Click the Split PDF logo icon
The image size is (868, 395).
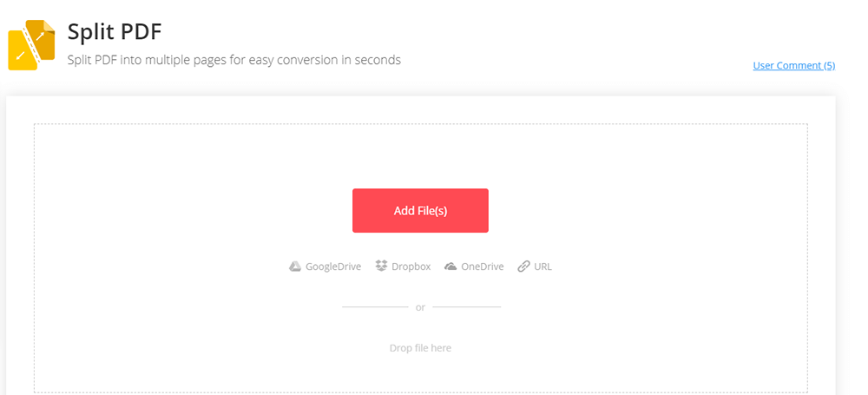[x=31, y=45]
